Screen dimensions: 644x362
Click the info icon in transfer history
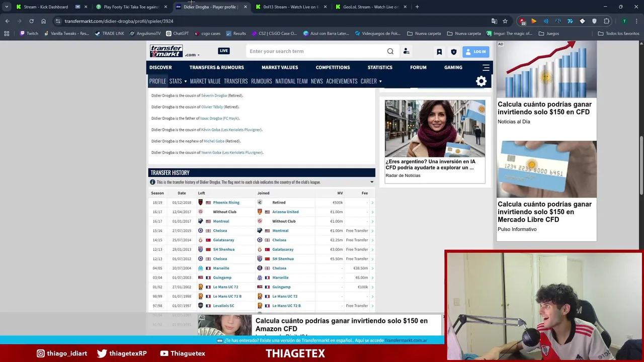tap(152, 182)
